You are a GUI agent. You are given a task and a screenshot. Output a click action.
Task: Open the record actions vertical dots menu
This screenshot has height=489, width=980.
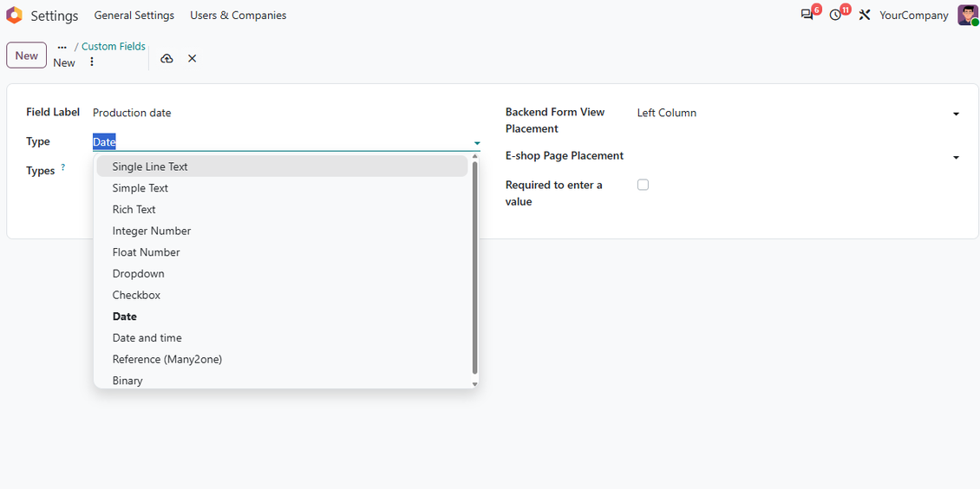[92, 62]
